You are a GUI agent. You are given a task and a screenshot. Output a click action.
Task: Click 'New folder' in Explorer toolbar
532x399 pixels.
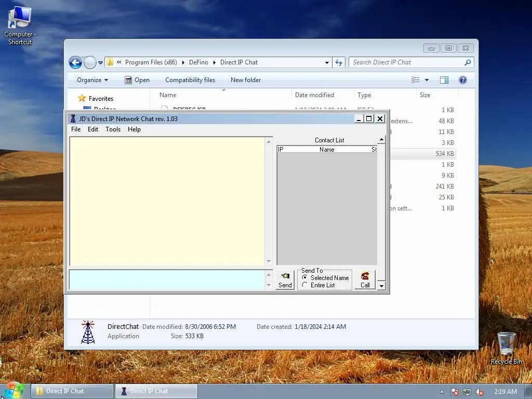[x=246, y=79]
